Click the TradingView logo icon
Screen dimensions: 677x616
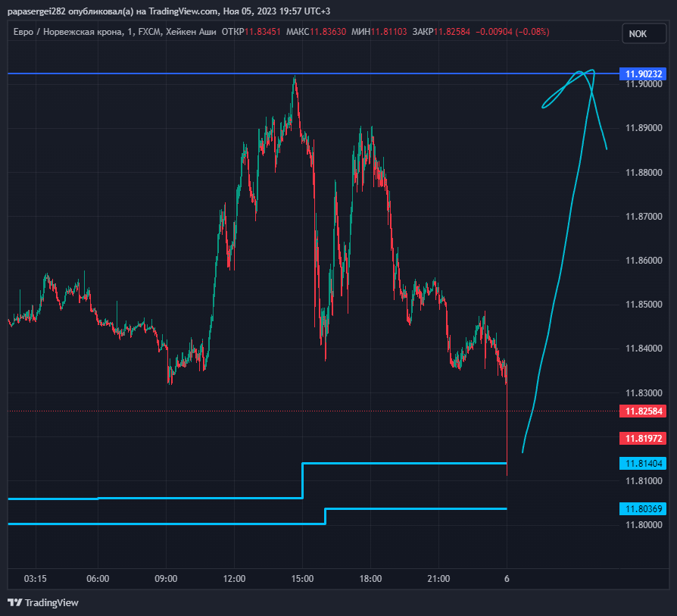click(15, 602)
